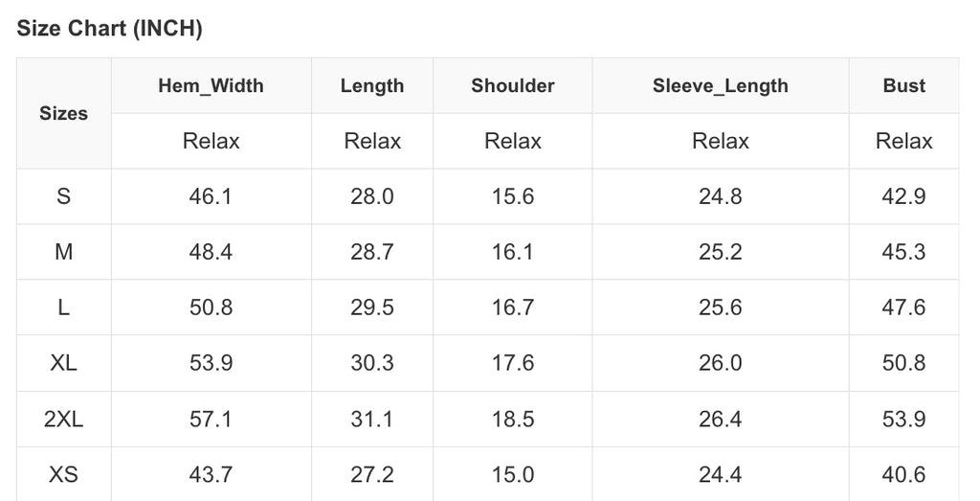This screenshot has width=980, height=501.
Task: Select the Sizes column header
Action: [x=63, y=113]
